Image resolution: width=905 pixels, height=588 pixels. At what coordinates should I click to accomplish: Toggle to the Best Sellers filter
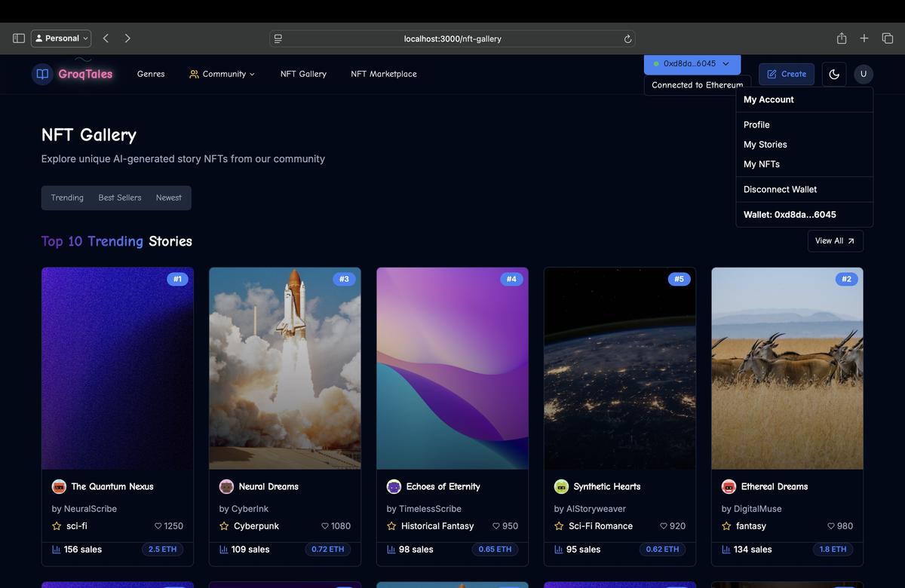click(119, 198)
